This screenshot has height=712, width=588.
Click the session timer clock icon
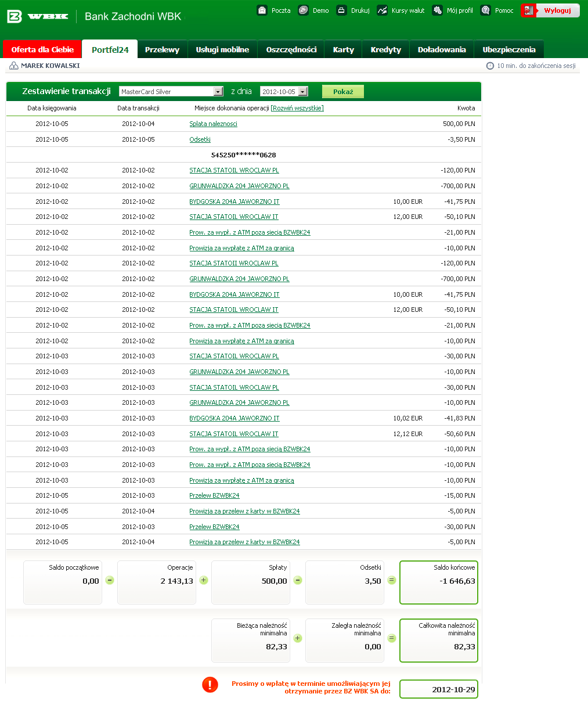490,66
